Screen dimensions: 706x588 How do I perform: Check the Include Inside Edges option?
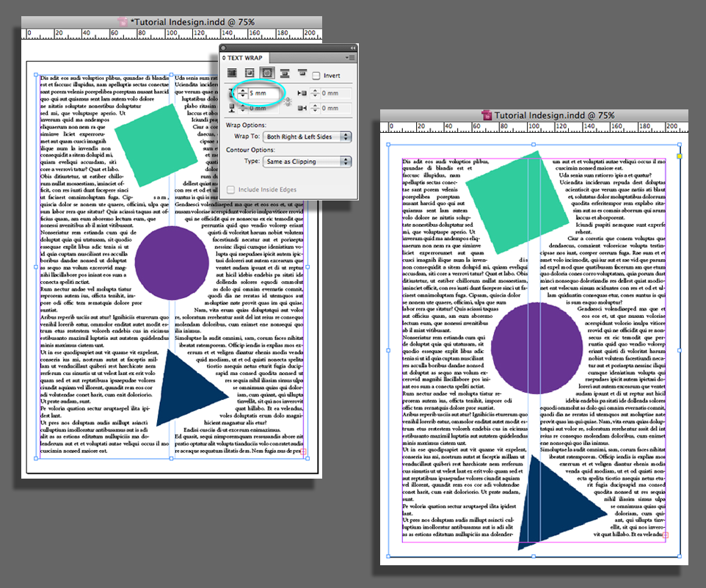[230, 189]
